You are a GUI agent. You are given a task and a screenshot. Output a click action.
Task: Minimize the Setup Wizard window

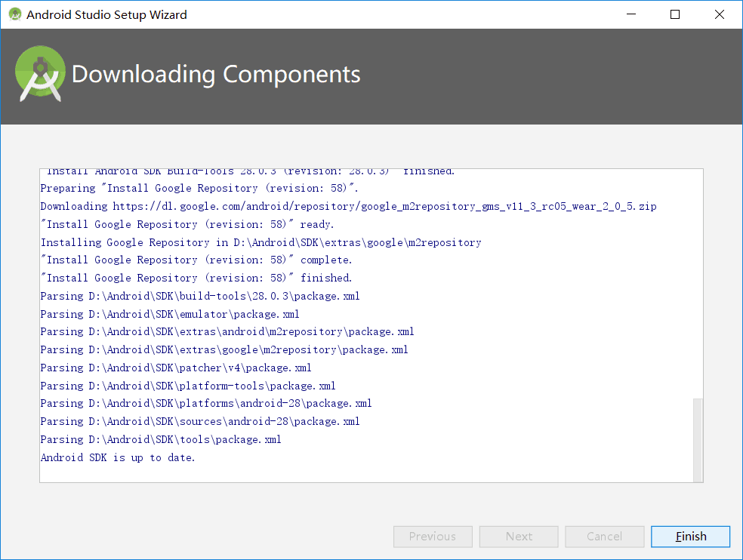click(x=630, y=14)
